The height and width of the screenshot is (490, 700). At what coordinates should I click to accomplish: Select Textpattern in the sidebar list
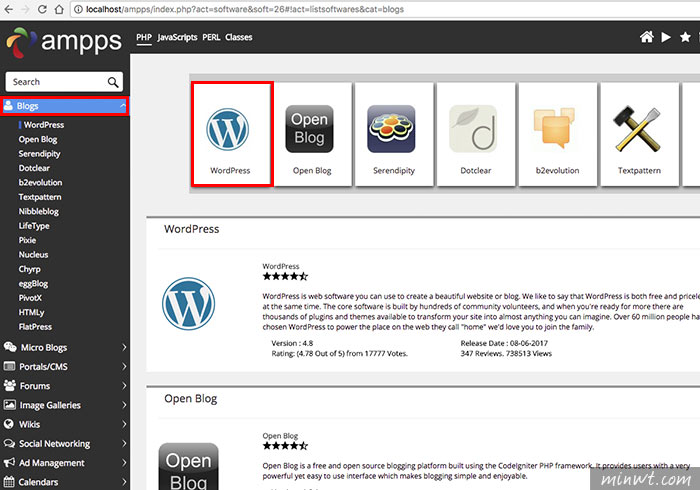click(x=40, y=197)
